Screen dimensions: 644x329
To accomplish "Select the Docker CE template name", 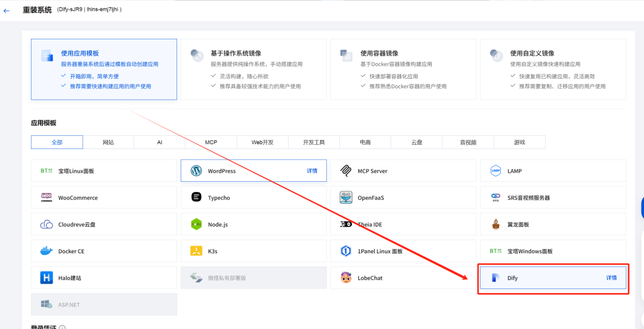I will pos(72,252).
